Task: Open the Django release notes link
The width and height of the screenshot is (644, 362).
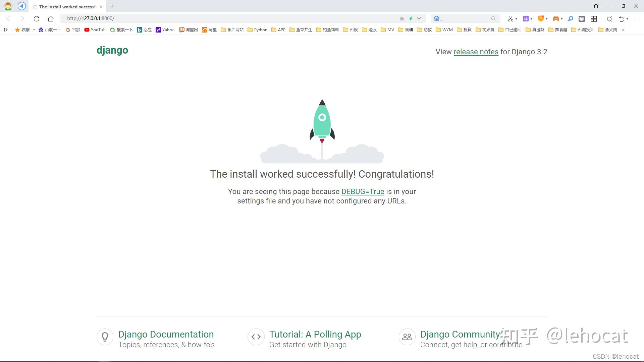Action: [476, 52]
